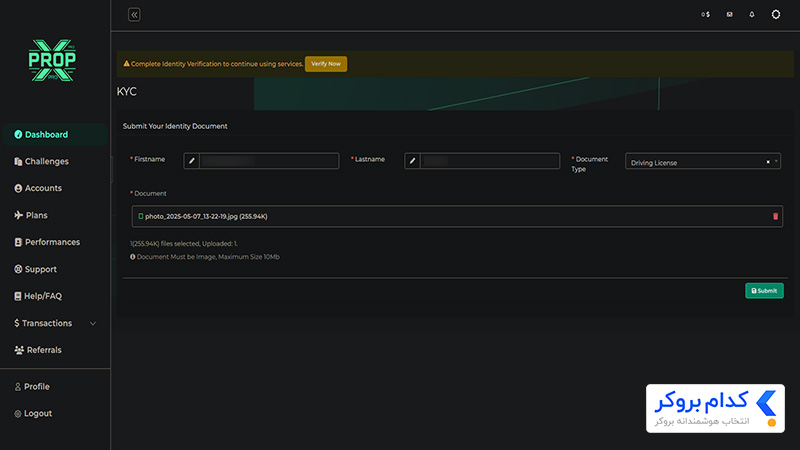Click the PropX logo
This screenshot has height=450, width=800.
click(52, 60)
